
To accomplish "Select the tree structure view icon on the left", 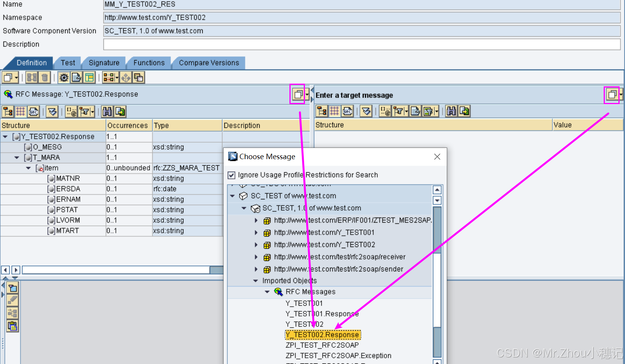I will click(8, 112).
